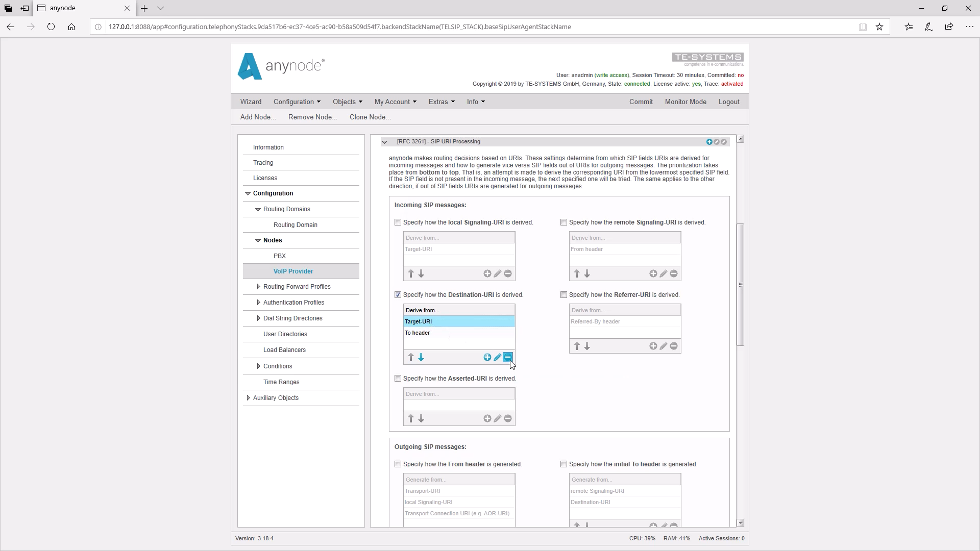Screen dimensions: 980x551
Task: Edit Asserted-URI entry pencil icon
Action: [x=497, y=419]
